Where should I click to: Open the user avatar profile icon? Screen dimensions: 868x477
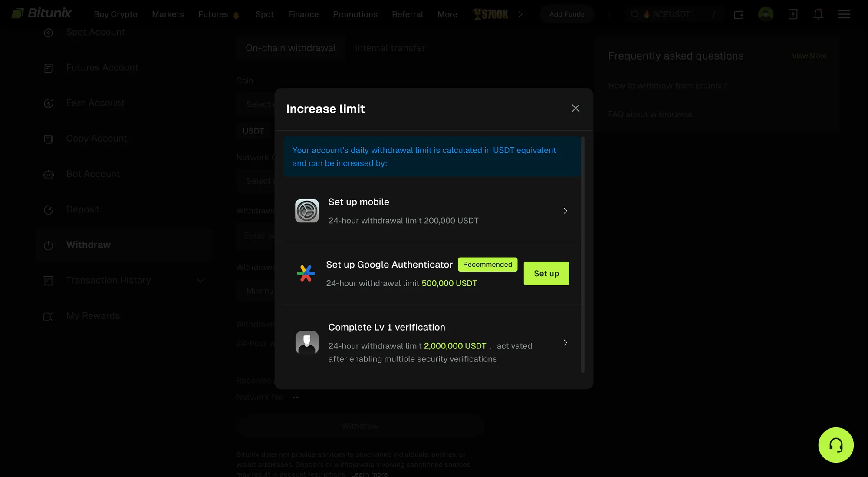pyautogui.click(x=766, y=14)
